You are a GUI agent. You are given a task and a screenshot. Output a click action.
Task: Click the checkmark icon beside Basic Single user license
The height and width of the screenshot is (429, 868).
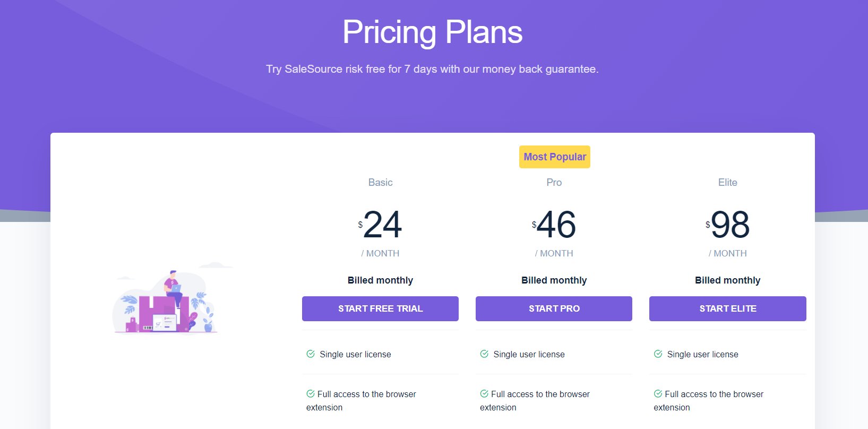(x=311, y=354)
